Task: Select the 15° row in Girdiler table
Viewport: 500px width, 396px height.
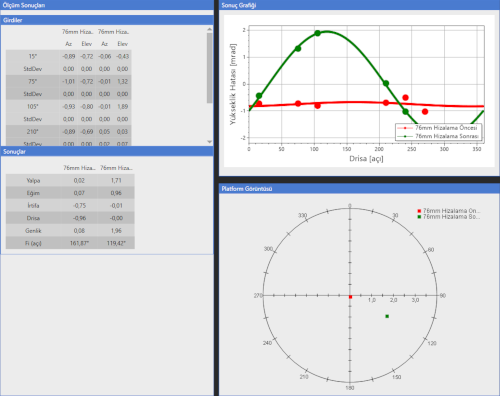Action: (x=69, y=56)
